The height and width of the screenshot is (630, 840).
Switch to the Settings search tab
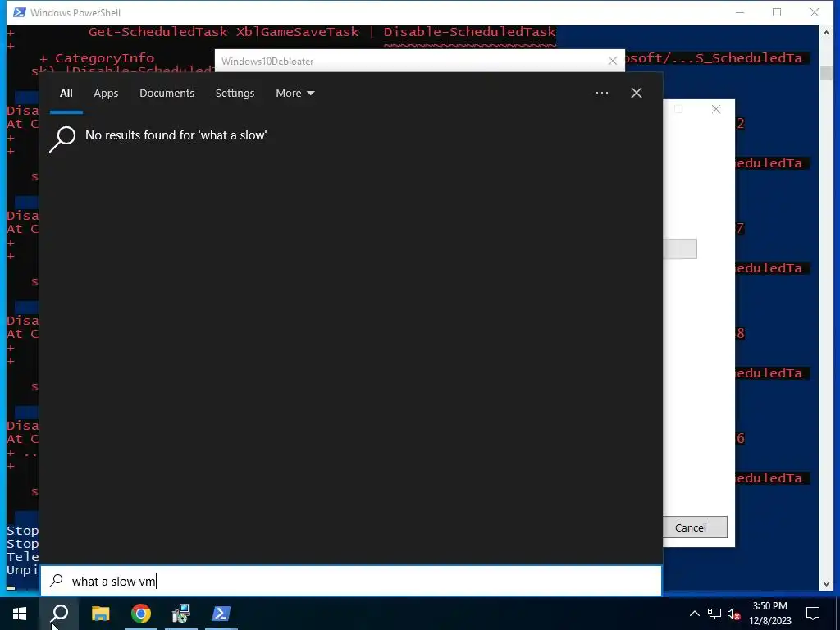click(235, 94)
